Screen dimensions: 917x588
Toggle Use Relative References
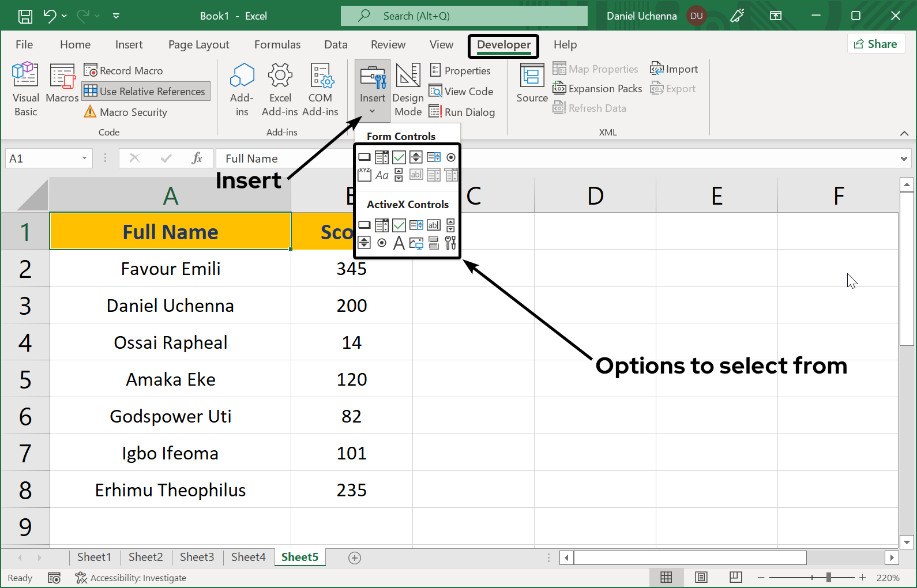[x=146, y=92]
